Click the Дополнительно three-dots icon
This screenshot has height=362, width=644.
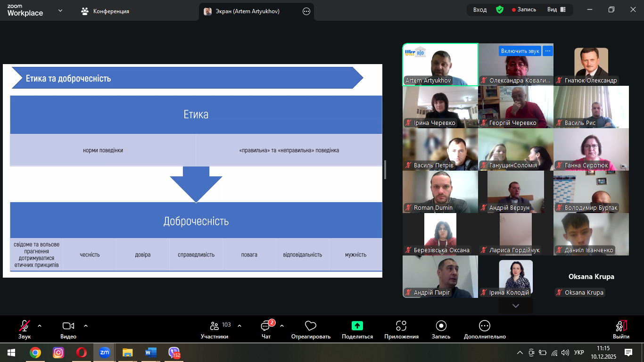484,326
